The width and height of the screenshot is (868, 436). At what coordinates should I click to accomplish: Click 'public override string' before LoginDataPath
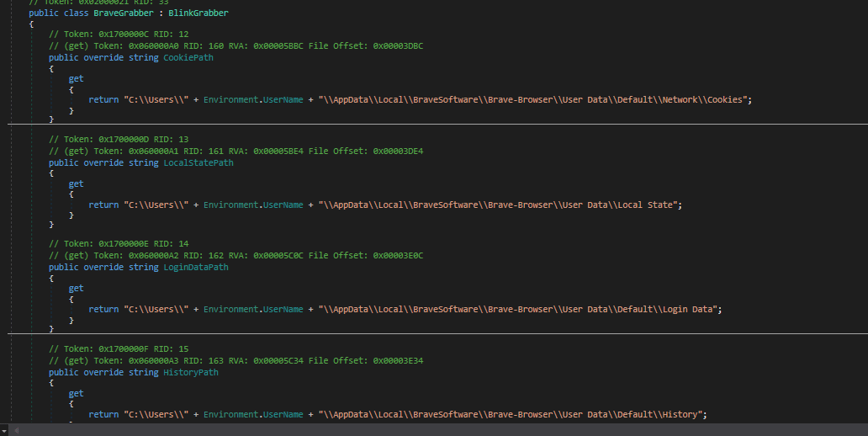click(x=103, y=267)
